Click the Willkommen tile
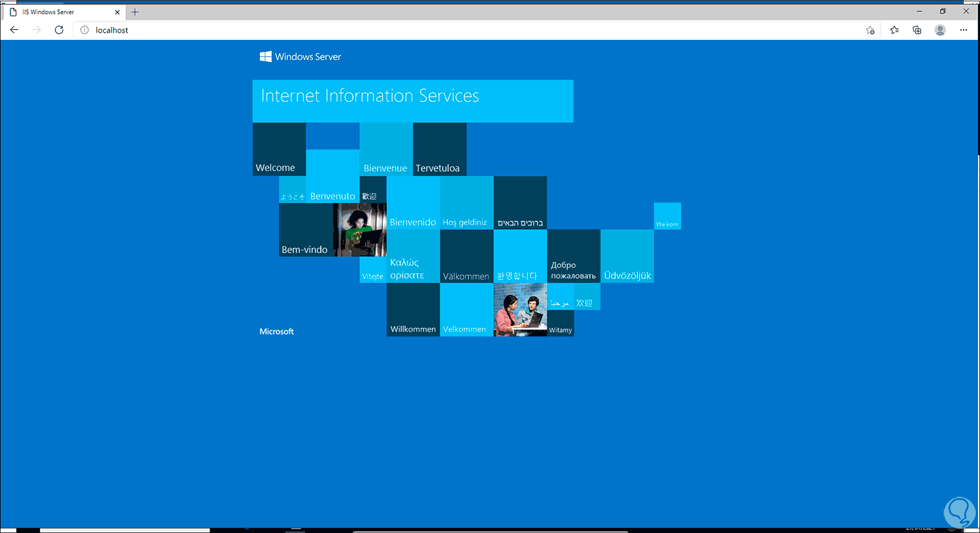The height and width of the screenshot is (533, 980). point(413,310)
